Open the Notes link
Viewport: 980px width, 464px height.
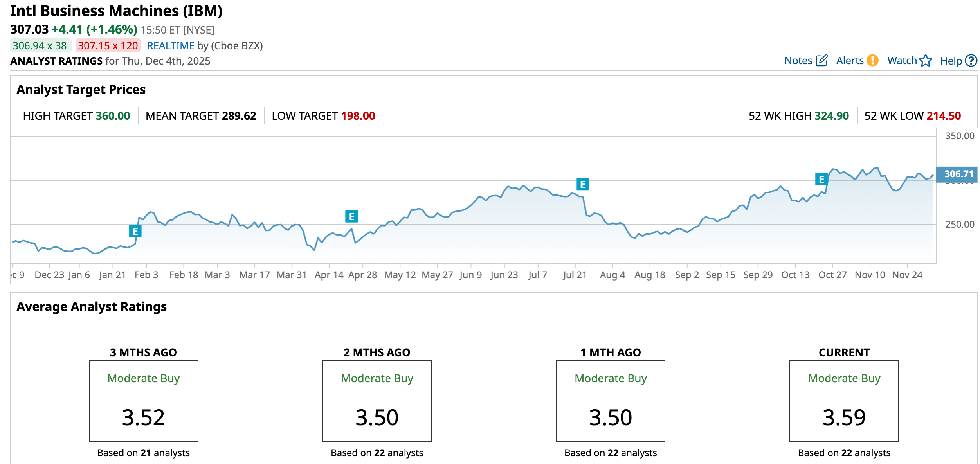798,61
